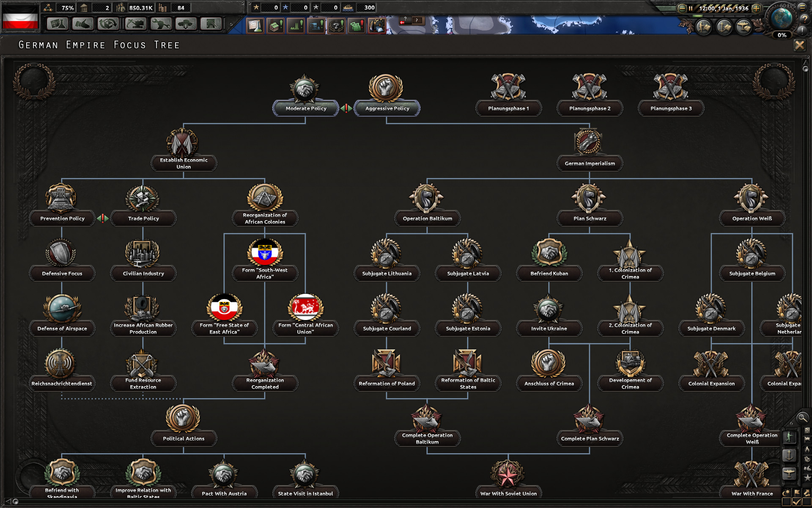This screenshot has width=812, height=508.
Task: Open the air plane orders icon
Action: click(744, 28)
